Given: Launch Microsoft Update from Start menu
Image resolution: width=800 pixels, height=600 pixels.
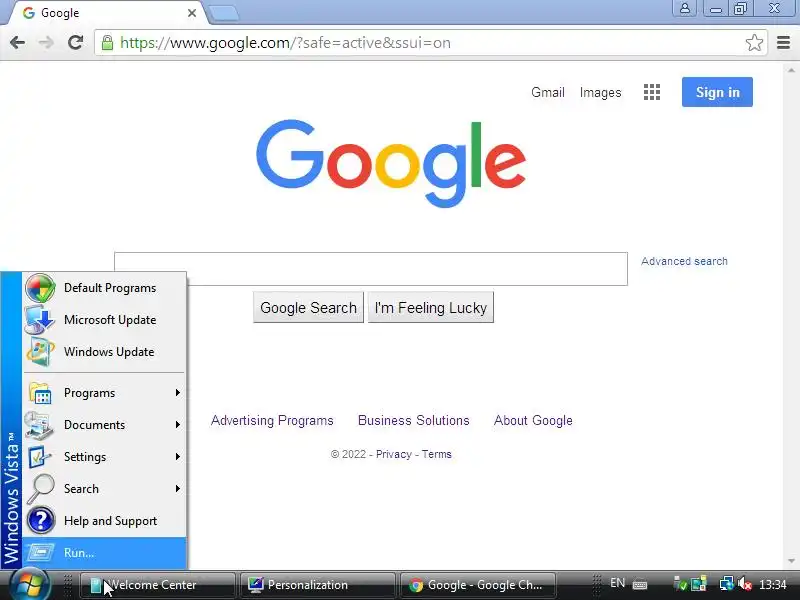Looking at the screenshot, I should pyautogui.click(x=104, y=320).
